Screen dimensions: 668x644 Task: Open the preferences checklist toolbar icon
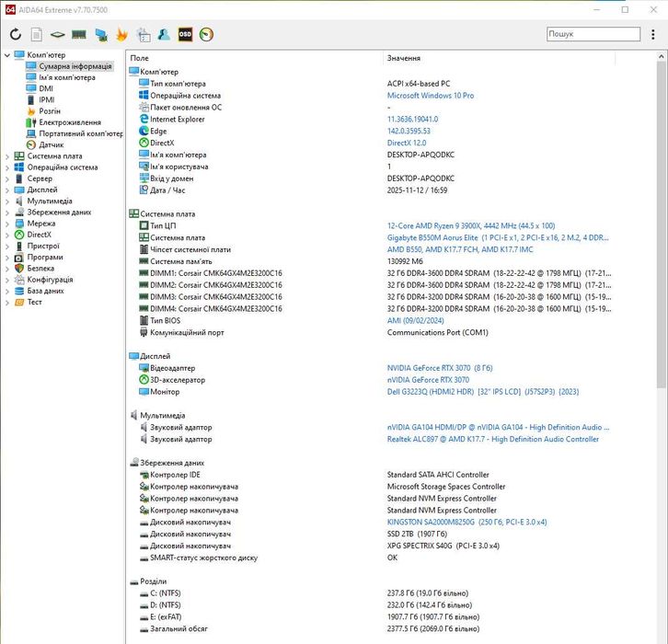point(144,35)
